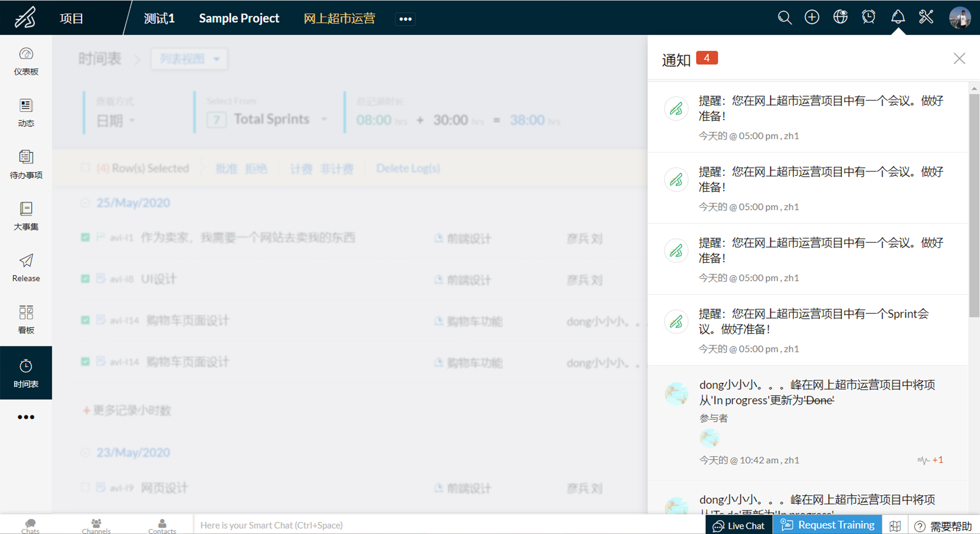Expand the Total Sprints dropdown
The width and height of the screenshot is (980, 534).
(324, 119)
